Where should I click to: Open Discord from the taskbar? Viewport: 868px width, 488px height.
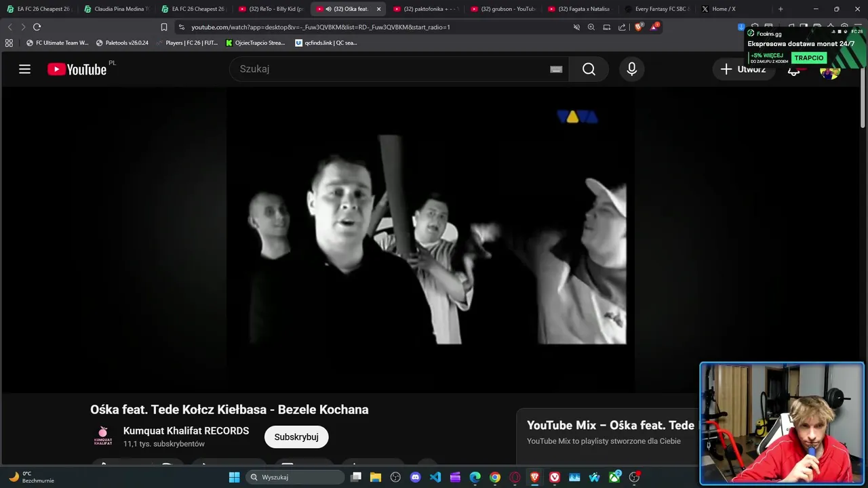(x=416, y=477)
